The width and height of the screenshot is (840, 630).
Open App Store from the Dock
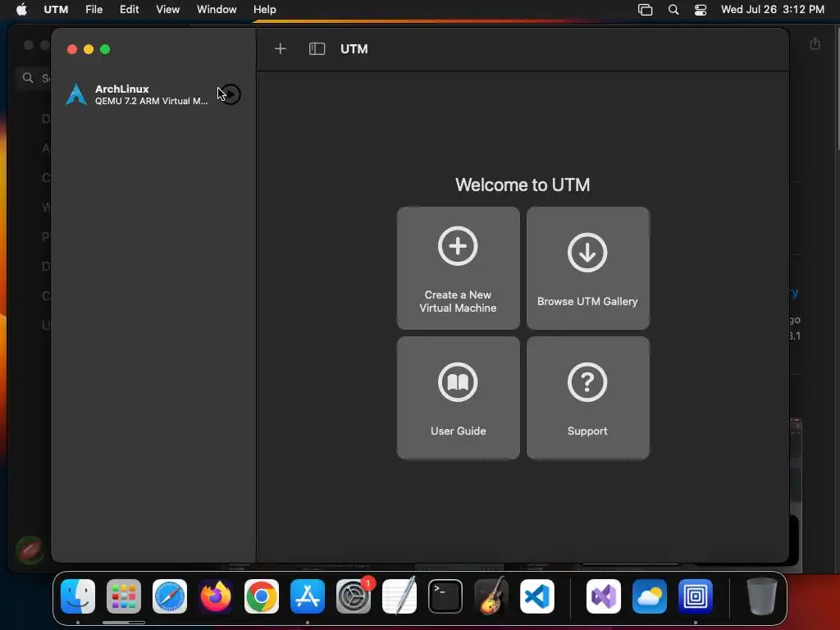(308, 596)
